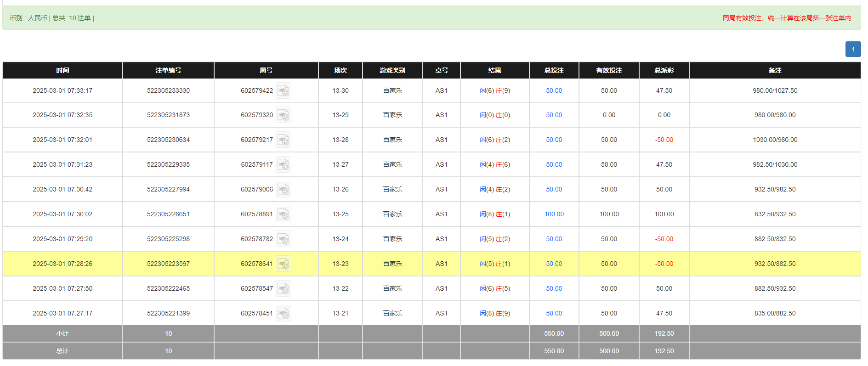Open replay icon beside round 602578451
Viewport: 868px width, 366px height.
[283, 314]
